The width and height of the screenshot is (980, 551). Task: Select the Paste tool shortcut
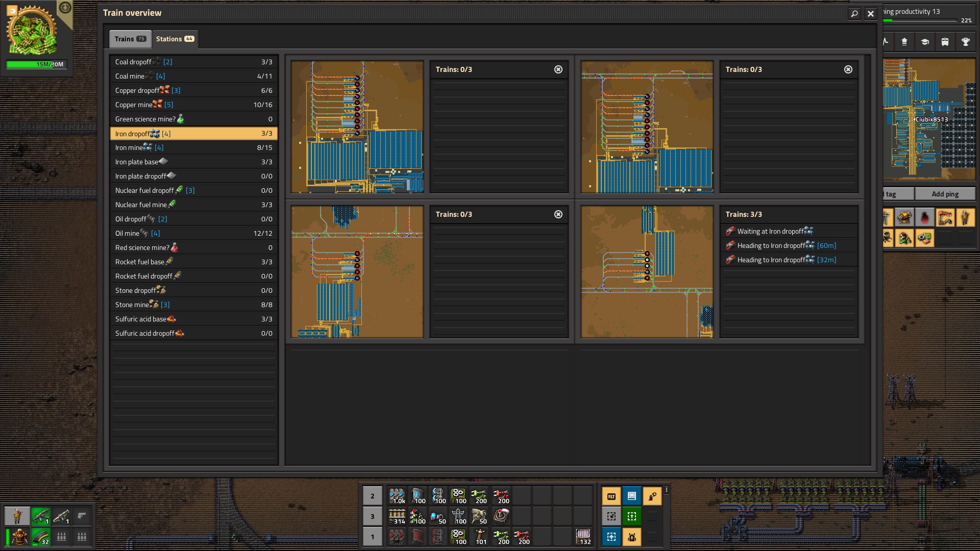pos(611,537)
